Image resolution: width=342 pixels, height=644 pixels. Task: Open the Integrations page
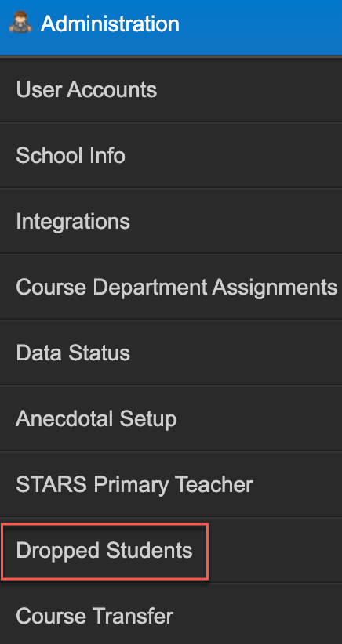pyautogui.click(x=73, y=222)
